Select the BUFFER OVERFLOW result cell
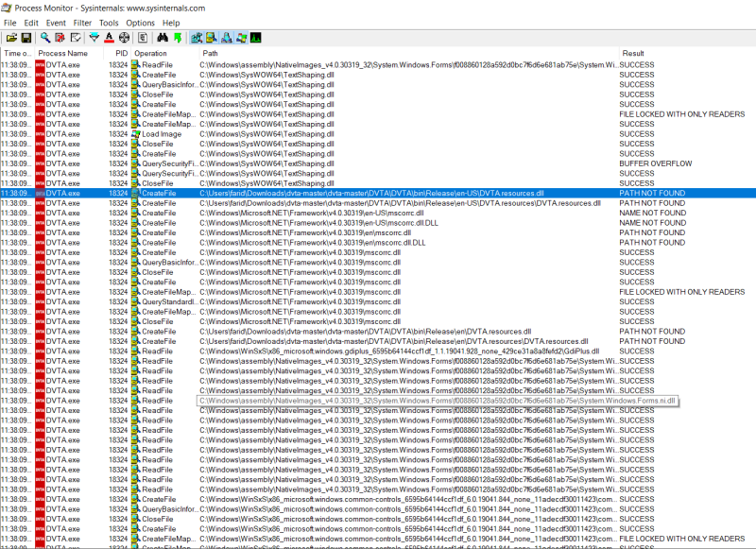756x549 pixels. tap(655, 163)
